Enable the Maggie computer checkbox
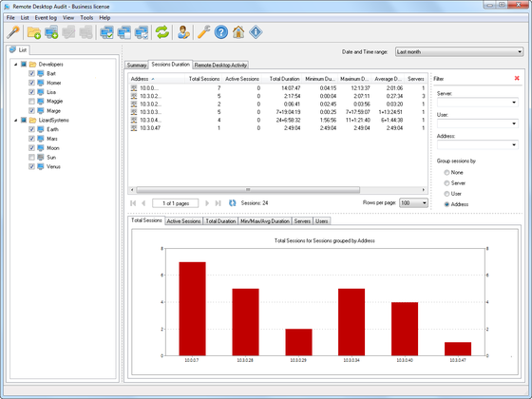This screenshot has width=532, height=399. (31, 101)
